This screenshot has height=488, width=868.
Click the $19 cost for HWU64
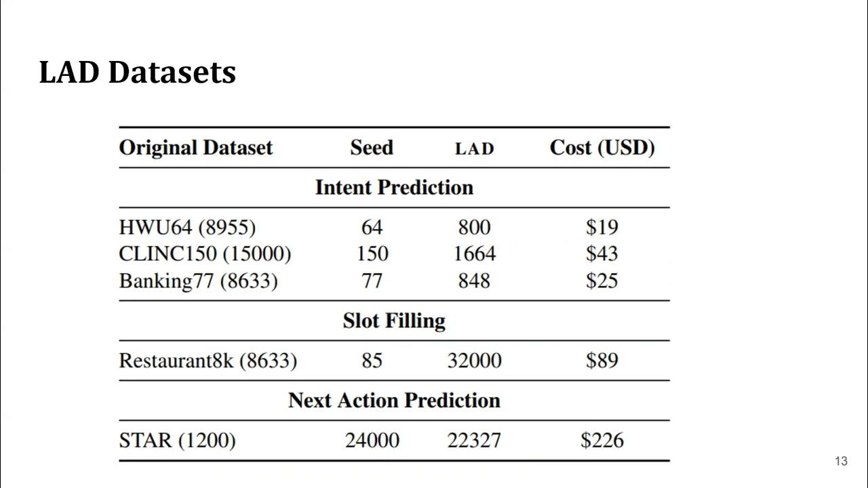[602, 227]
